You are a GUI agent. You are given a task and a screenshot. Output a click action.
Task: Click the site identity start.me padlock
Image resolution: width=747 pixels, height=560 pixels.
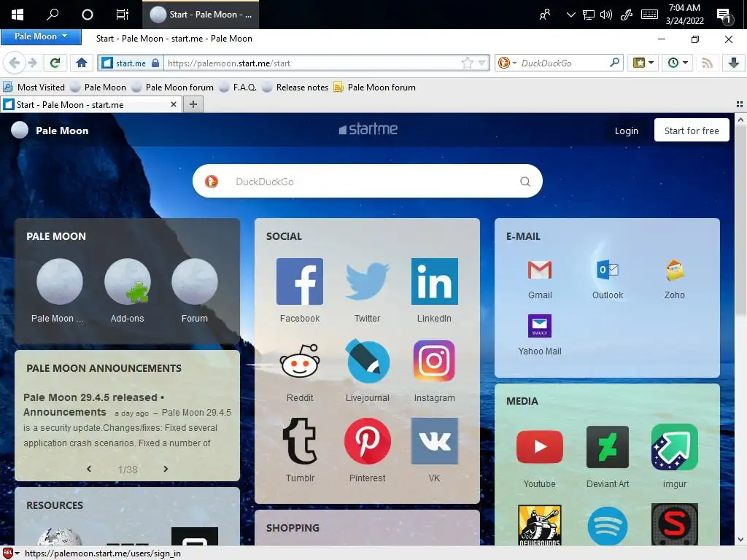pos(131,63)
